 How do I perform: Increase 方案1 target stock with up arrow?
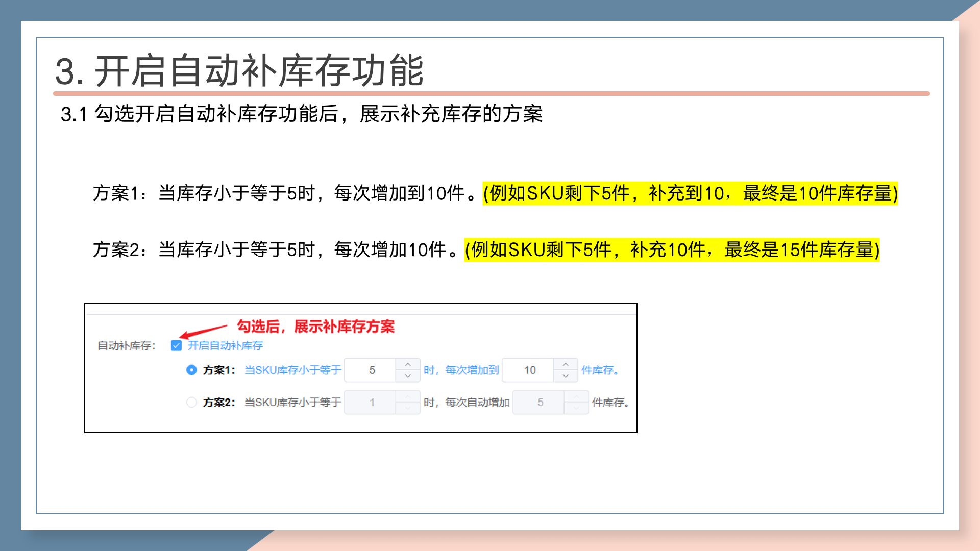click(x=566, y=364)
